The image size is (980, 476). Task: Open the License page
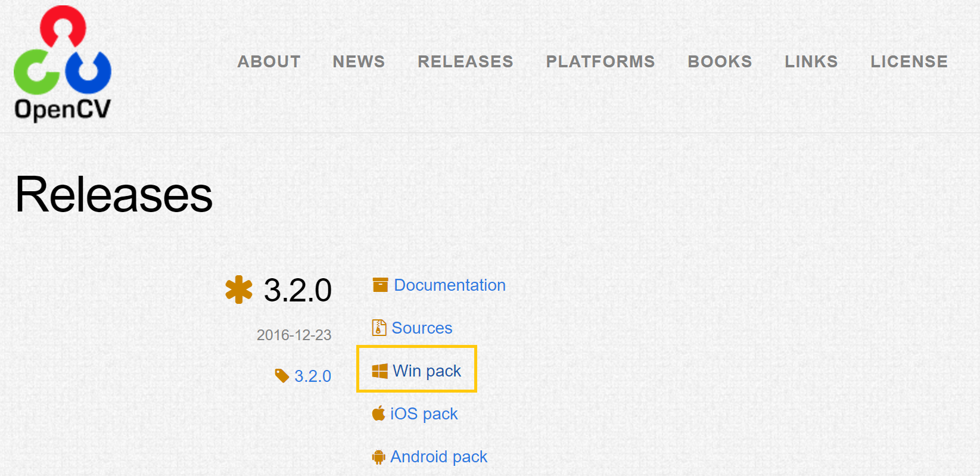[909, 61]
